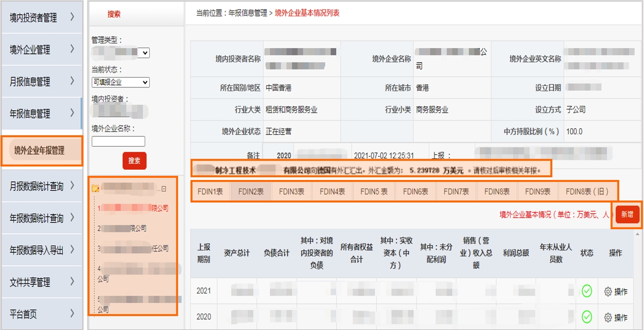
Task: Expand the 月报信息管理 sidebar section
Action: (42, 81)
